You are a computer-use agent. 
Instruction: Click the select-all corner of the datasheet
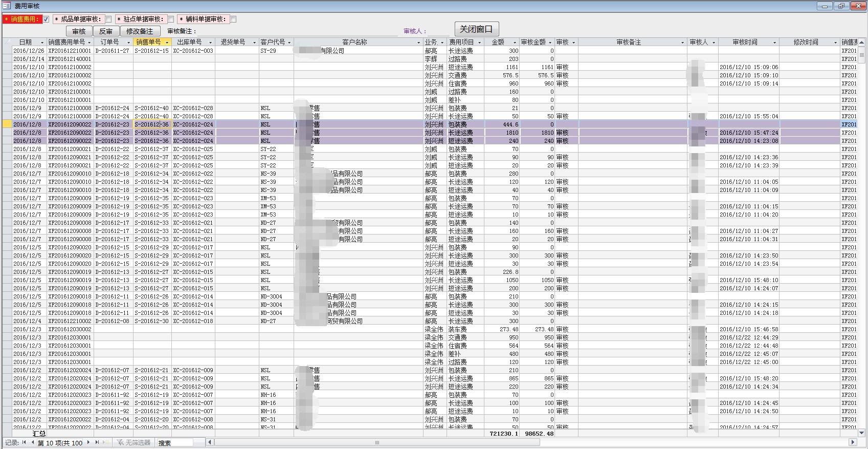pyautogui.click(x=7, y=42)
